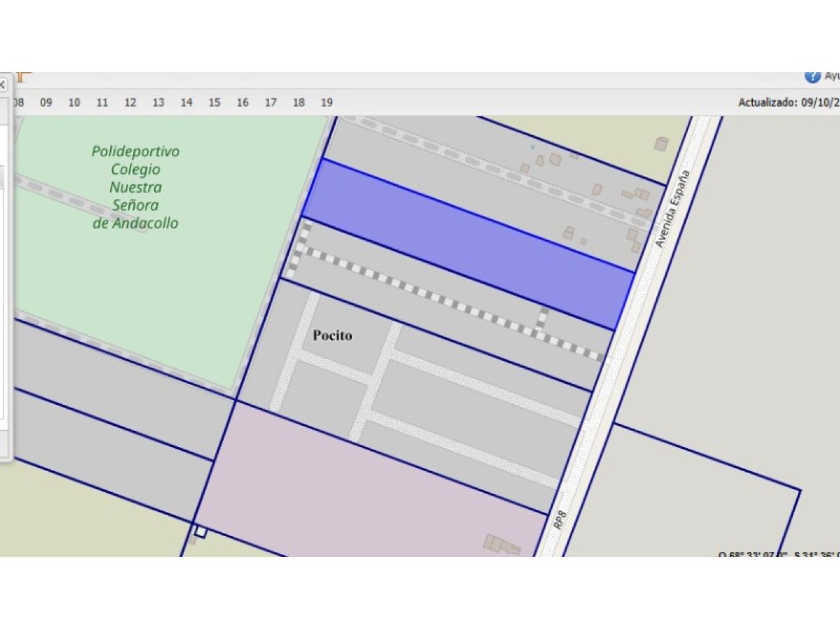The width and height of the screenshot is (840, 630).
Task: Select zoom level 19 in the scale bar
Action: click(x=327, y=102)
